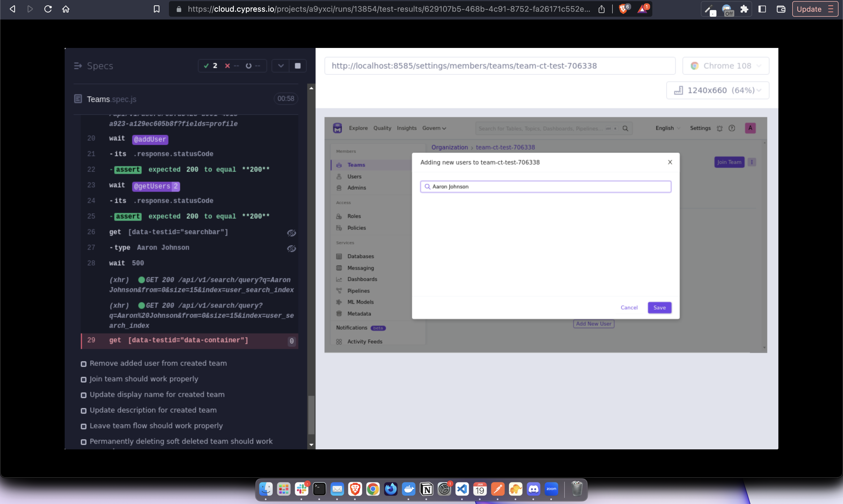Open the Quality menu item
The width and height of the screenshot is (843, 504).
382,128
